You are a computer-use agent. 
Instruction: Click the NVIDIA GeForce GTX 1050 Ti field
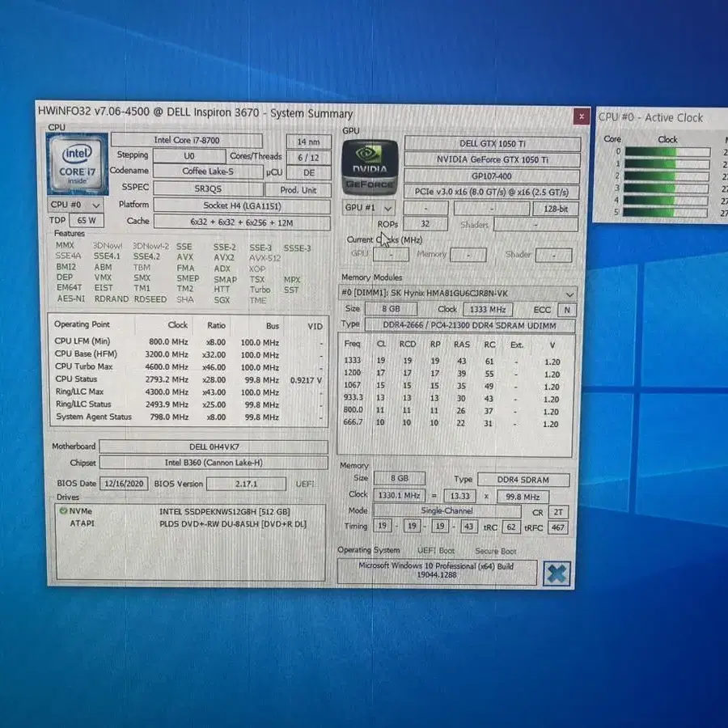tap(492, 159)
